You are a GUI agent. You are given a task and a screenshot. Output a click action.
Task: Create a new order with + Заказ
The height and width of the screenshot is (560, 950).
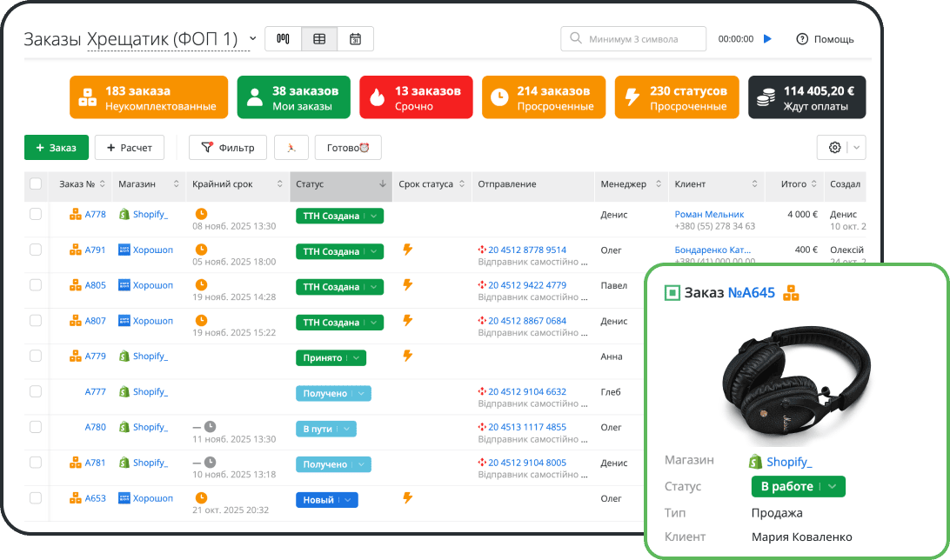(x=56, y=147)
